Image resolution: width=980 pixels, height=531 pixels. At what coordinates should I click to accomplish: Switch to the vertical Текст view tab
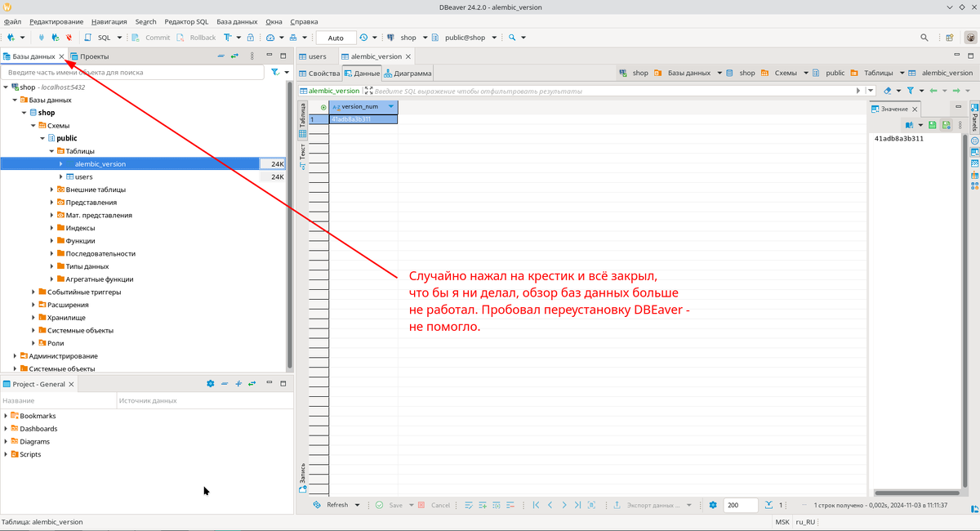(303, 156)
